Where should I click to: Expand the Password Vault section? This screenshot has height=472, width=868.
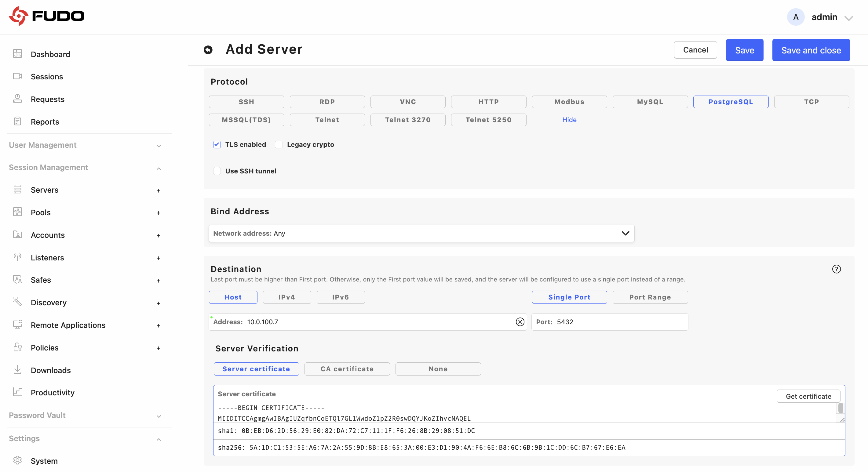point(159,416)
